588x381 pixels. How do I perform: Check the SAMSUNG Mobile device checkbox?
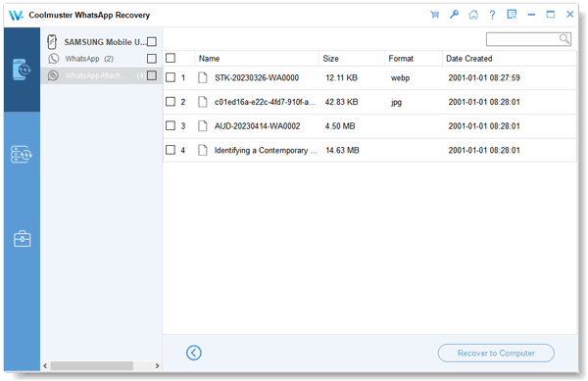click(152, 41)
